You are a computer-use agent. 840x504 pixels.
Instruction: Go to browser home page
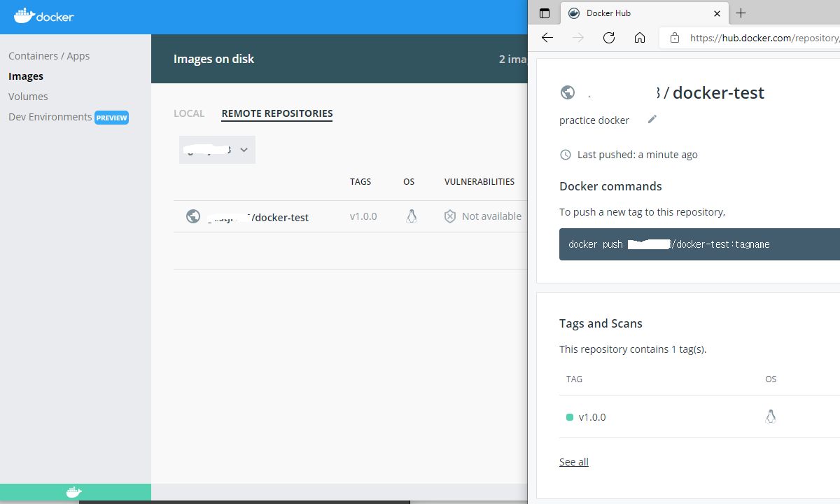click(x=640, y=38)
